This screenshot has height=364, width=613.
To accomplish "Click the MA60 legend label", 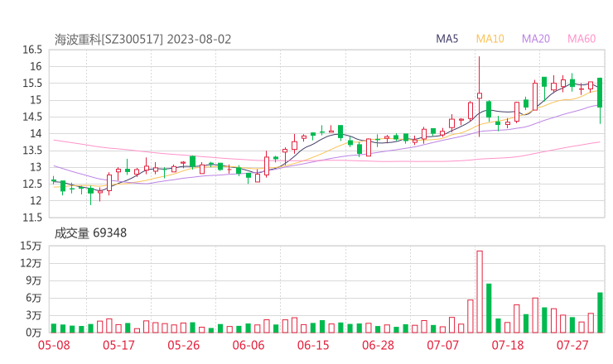I will click(582, 39).
